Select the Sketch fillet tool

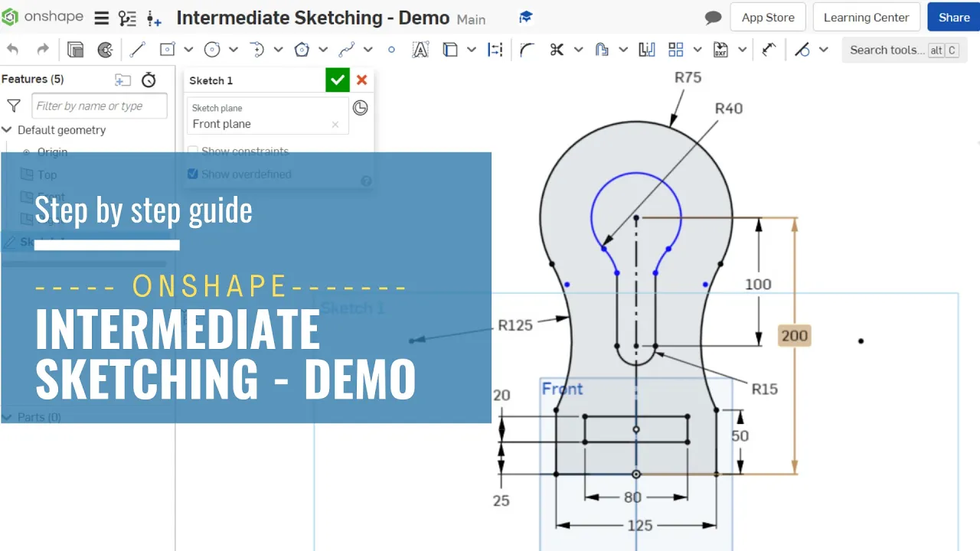coord(527,50)
